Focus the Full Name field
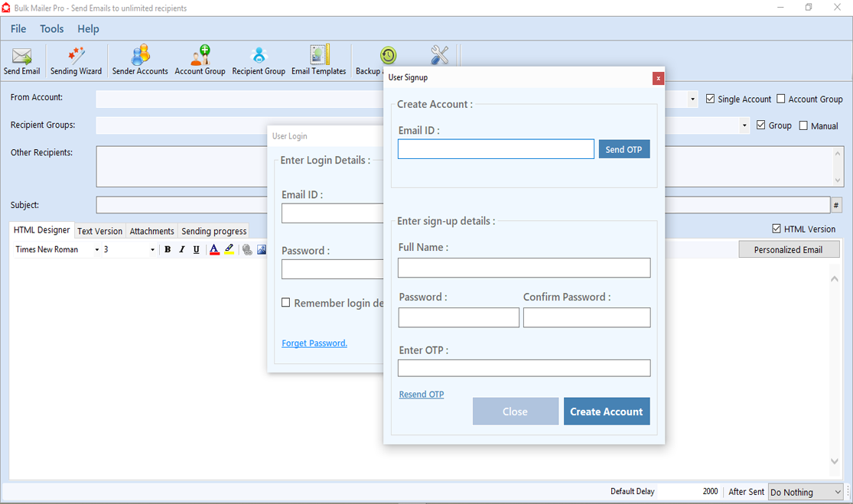The height and width of the screenshot is (504, 853). pos(524,268)
